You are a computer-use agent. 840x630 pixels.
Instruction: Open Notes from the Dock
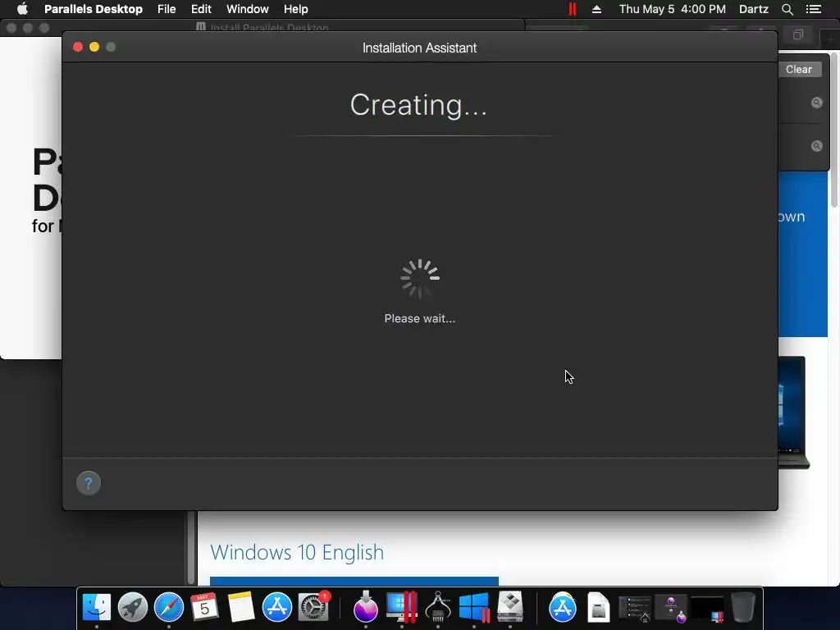pos(240,607)
